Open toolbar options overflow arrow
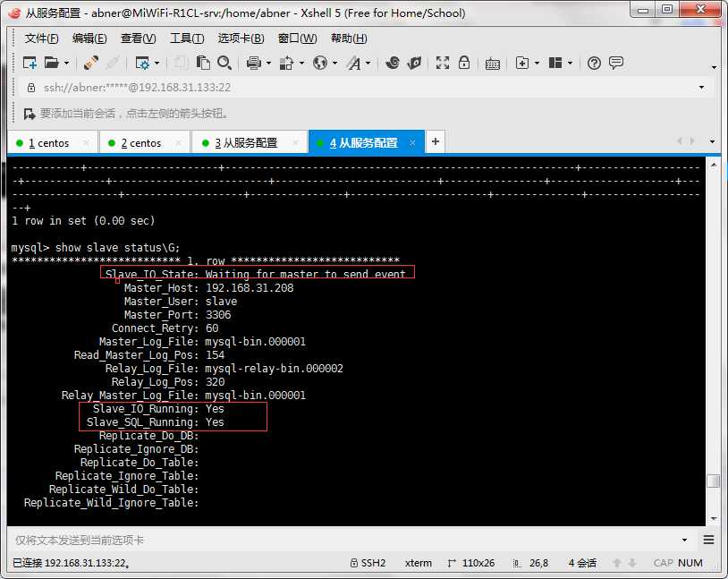The width and height of the screenshot is (728, 579). (714, 67)
